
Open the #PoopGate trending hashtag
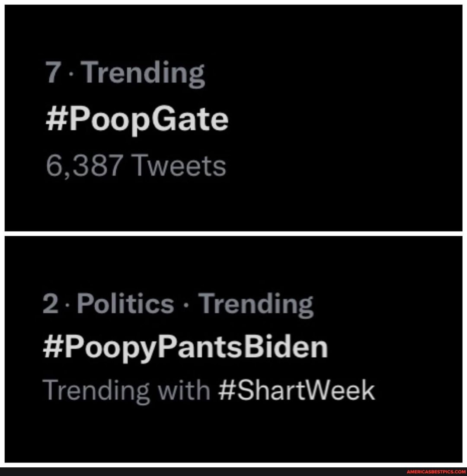[x=136, y=121]
